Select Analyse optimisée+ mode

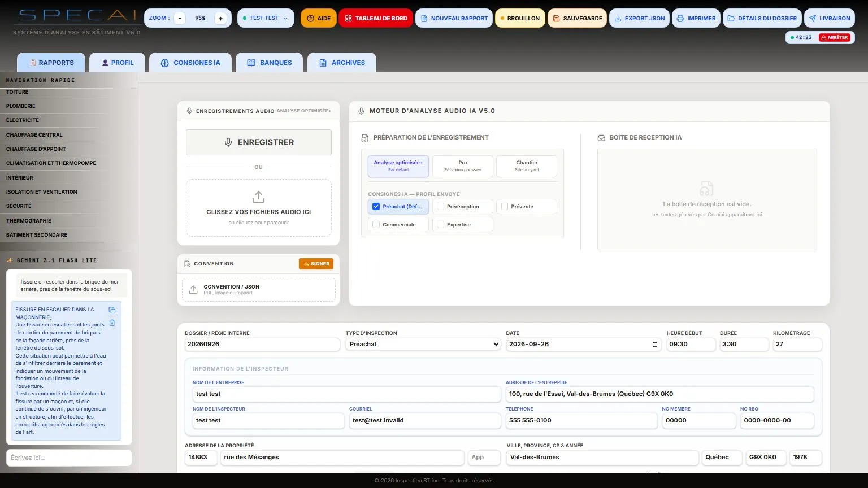pos(398,166)
